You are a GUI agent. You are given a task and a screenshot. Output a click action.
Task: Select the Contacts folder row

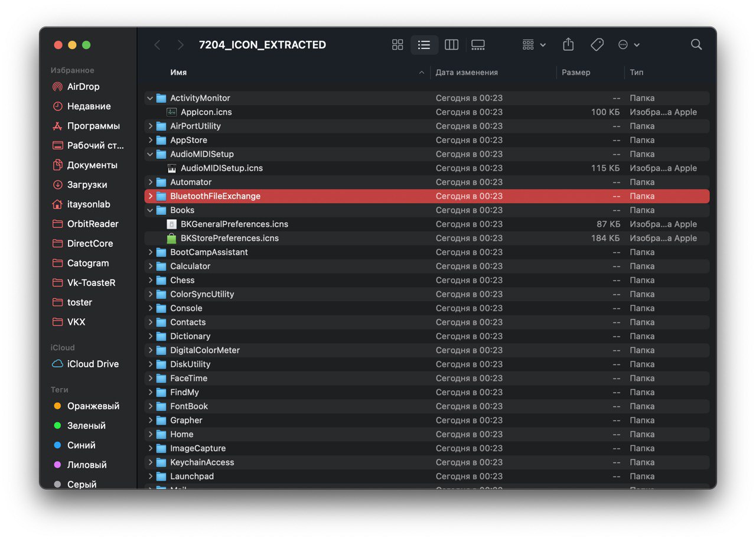click(x=427, y=322)
